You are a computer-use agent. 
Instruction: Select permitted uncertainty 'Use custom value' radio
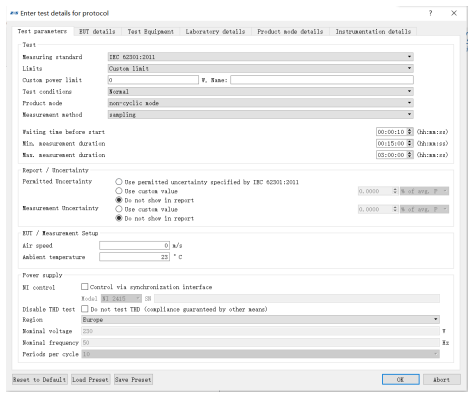[x=119, y=191]
